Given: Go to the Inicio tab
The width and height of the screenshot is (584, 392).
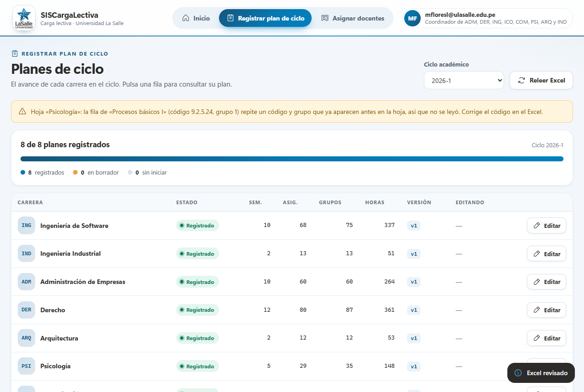Looking at the screenshot, I should click(196, 18).
